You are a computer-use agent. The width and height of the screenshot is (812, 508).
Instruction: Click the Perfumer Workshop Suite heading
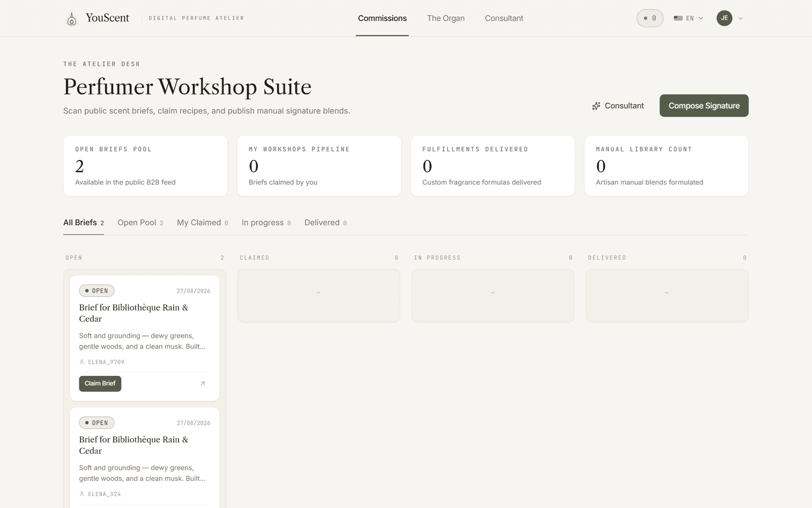click(187, 87)
